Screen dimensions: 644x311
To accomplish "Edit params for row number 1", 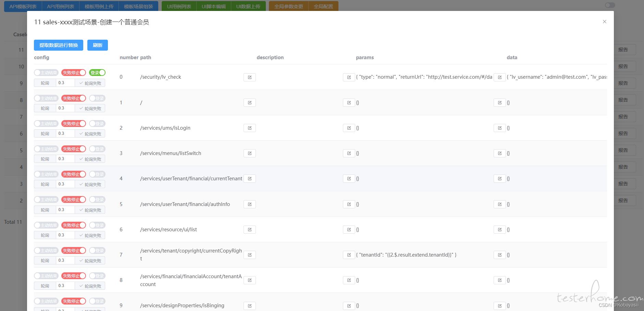I will (349, 103).
